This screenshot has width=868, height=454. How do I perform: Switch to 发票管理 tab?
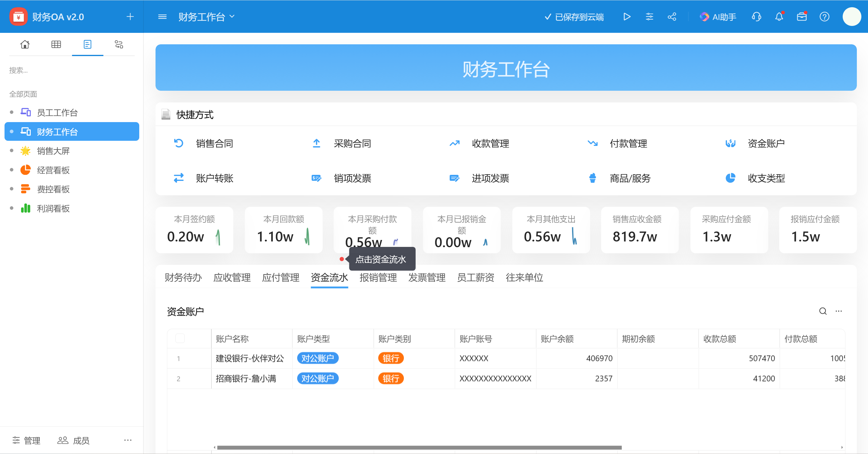click(427, 277)
